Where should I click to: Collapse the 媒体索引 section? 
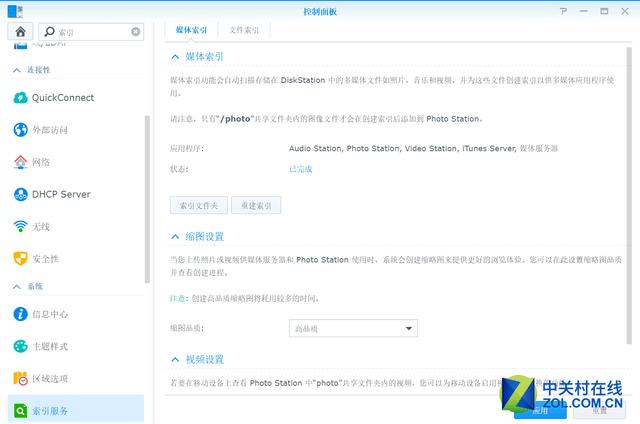tap(175, 57)
